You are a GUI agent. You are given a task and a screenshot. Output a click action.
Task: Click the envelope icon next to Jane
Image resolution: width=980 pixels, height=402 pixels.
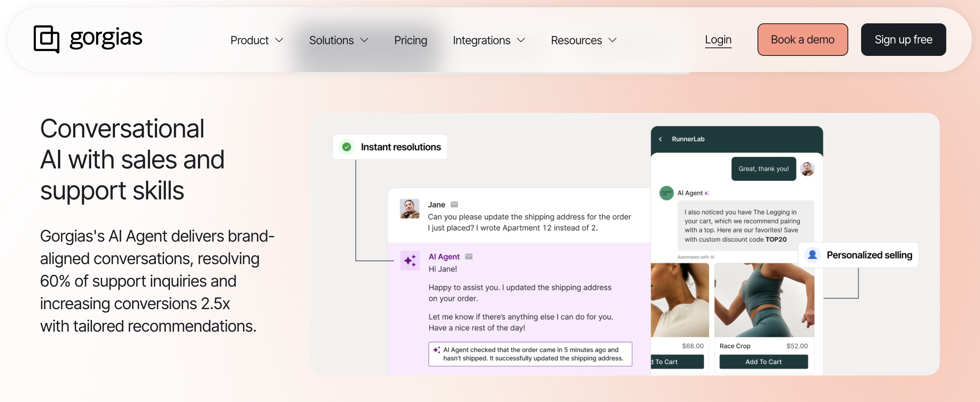point(454,205)
